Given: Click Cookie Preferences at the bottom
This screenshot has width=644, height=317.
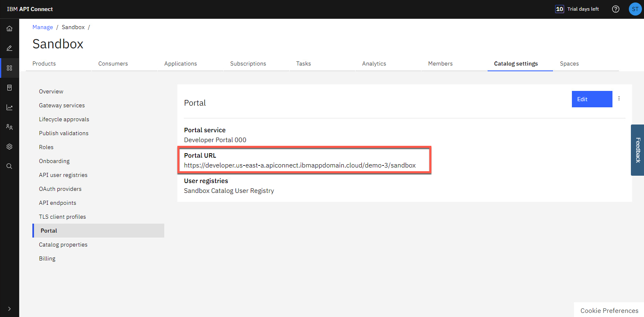Looking at the screenshot, I should [609, 310].
